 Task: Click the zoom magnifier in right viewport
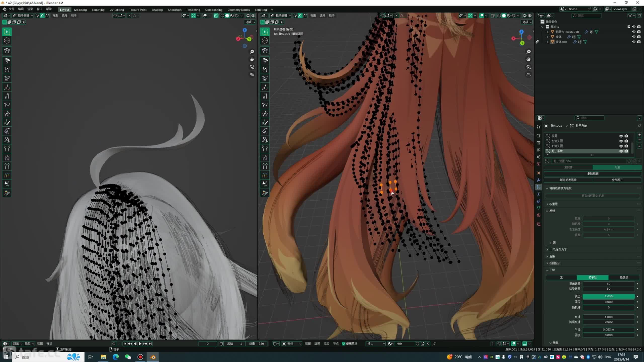point(529,52)
